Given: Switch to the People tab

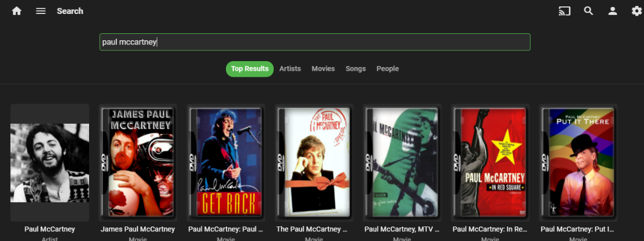Looking at the screenshot, I should (x=387, y=69).
